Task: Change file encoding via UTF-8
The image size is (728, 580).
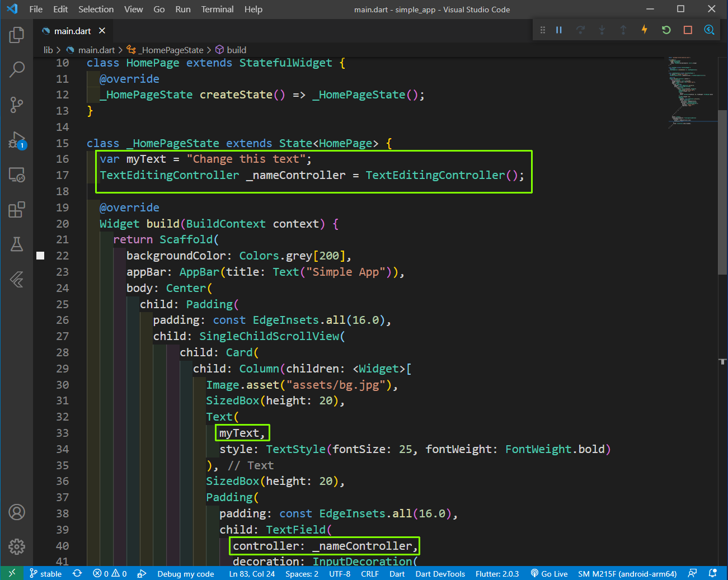Action: (340, 573)
